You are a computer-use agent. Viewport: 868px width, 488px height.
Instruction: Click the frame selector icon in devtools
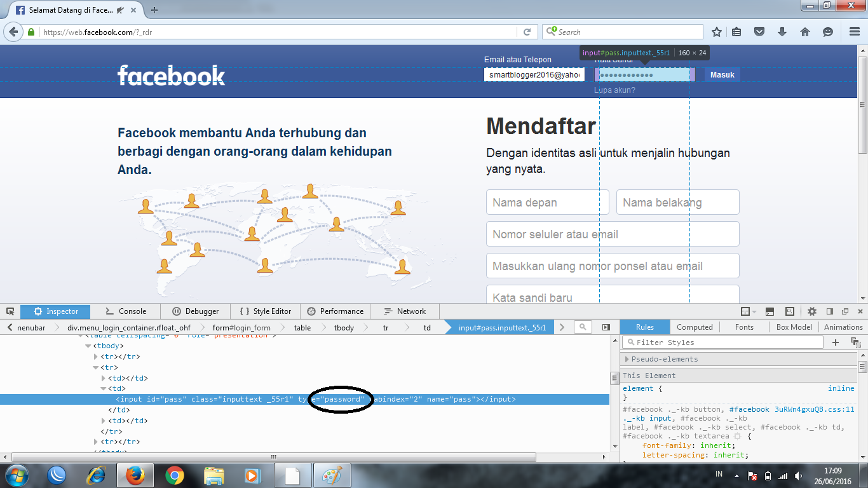[748, 311]
